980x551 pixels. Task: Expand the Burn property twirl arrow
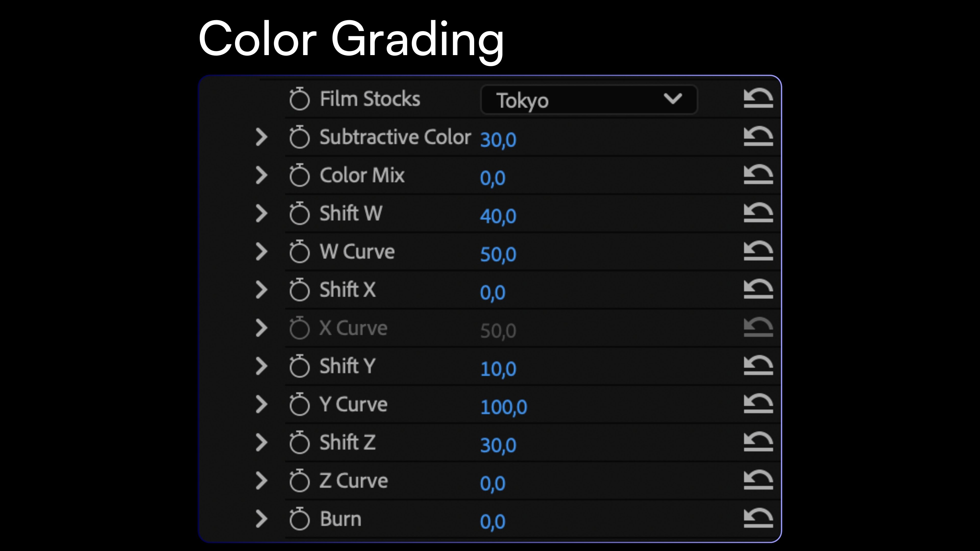[261, 519]
